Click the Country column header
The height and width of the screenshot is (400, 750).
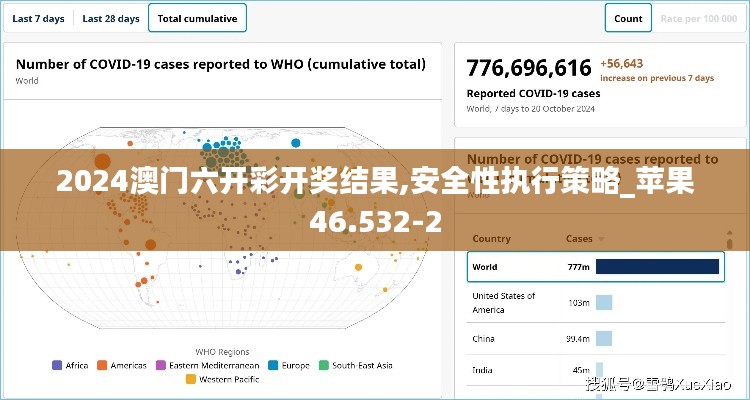(x=491, y=239)
